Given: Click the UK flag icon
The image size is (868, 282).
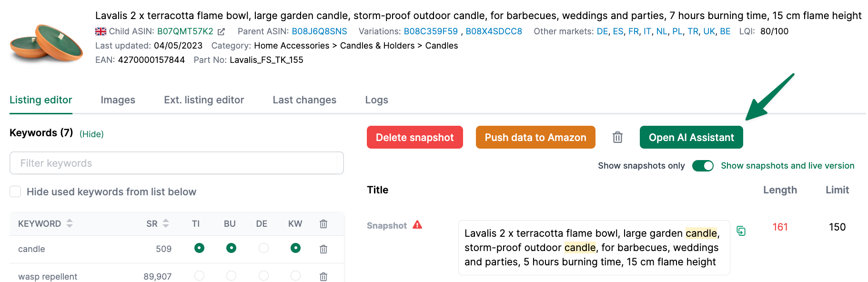Looking at the screenshot, I should tap(101, 31).
